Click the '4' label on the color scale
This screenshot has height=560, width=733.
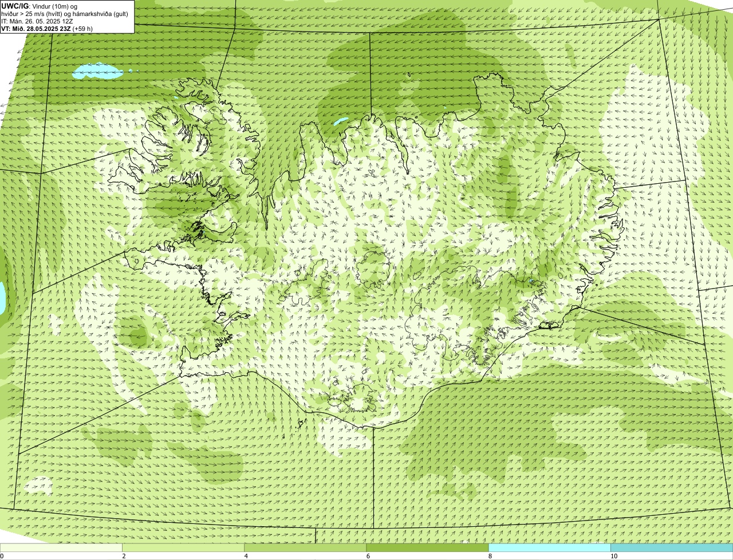point(246,556)
